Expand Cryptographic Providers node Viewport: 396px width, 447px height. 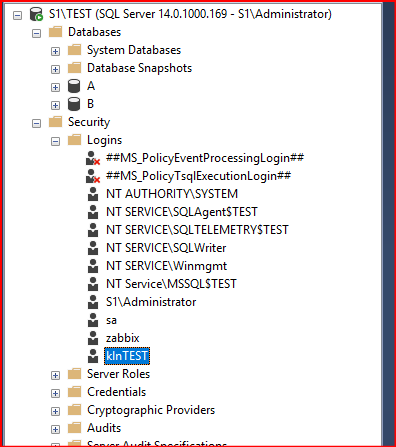pos(55,411)
